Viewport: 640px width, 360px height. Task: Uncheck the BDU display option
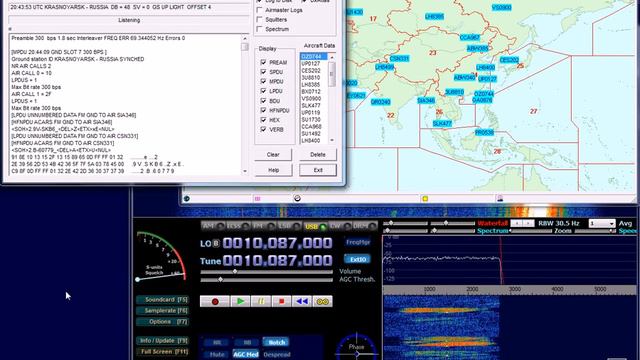coord(263,100)
